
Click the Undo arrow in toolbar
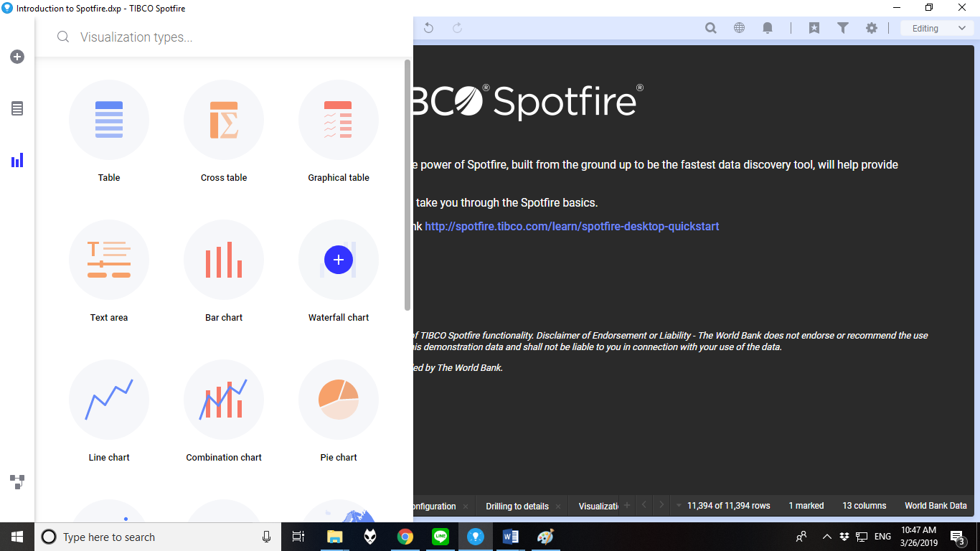tap(428, 28)
